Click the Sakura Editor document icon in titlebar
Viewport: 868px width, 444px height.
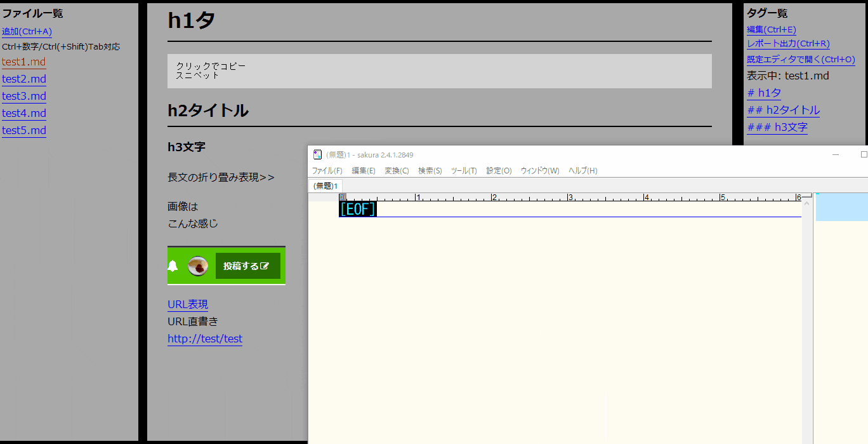[316, 154]
